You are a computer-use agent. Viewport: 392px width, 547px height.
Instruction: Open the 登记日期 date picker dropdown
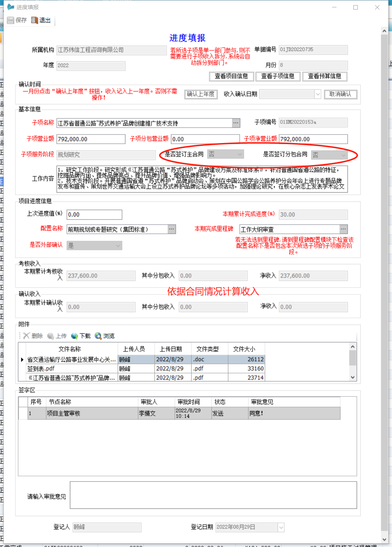click(x=281, y=527)
